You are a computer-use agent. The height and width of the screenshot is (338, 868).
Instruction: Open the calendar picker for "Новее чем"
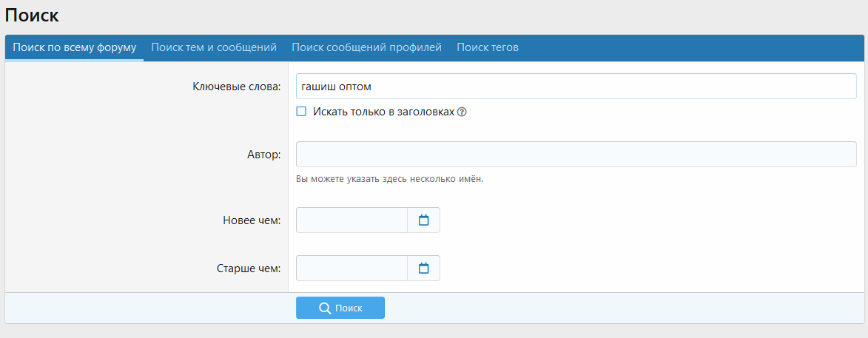424,220
